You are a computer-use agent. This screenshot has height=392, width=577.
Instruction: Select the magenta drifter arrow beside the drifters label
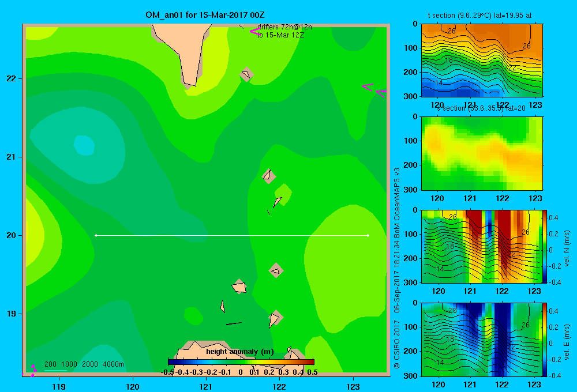255,32
